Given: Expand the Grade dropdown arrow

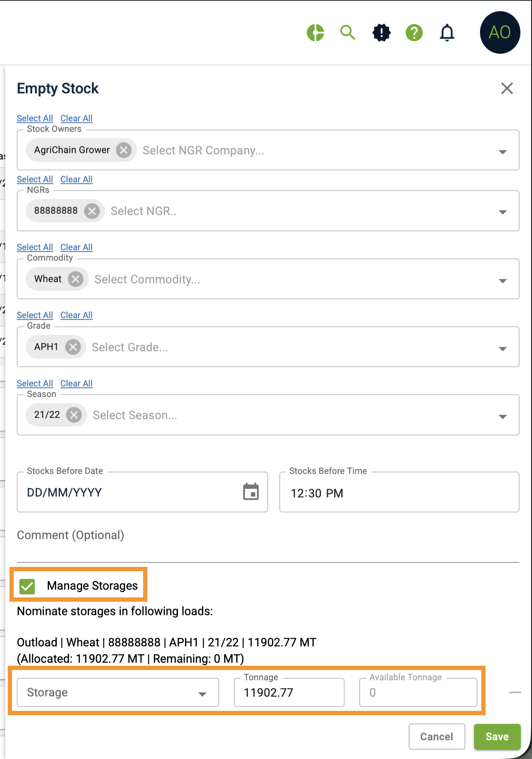Looking at the screenshot, I should (x=502, y=349).
